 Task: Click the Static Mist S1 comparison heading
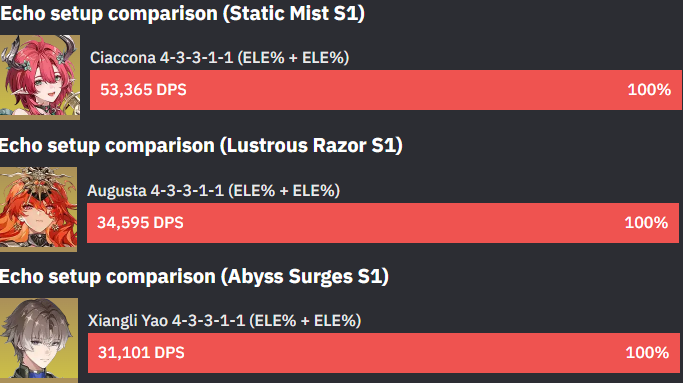pyautogui.click(x=182, y=14)
